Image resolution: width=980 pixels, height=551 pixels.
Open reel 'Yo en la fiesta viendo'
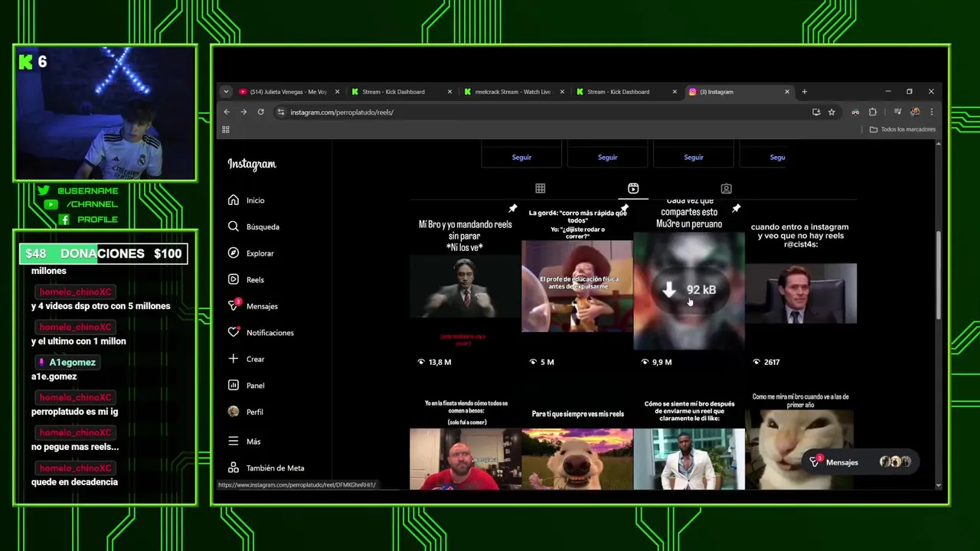pos(465,441)
